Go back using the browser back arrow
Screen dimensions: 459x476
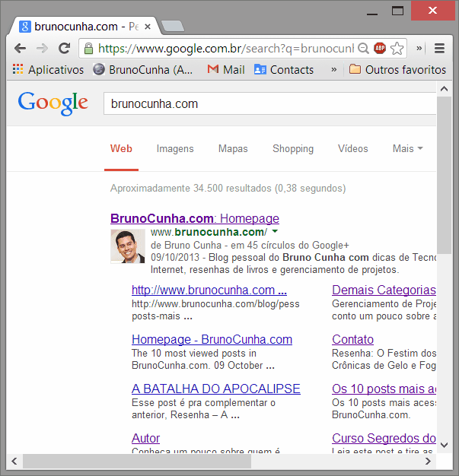coord(20,48)
